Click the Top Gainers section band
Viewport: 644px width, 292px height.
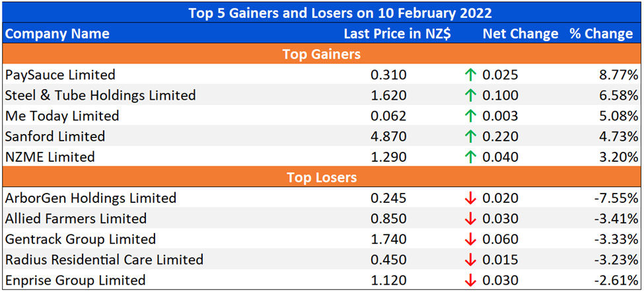pos(322,54)
